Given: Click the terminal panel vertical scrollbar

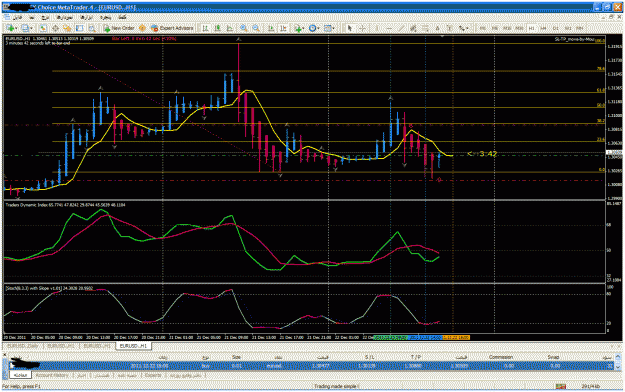Looking at the screenshot, I should (x=618, y=362).
